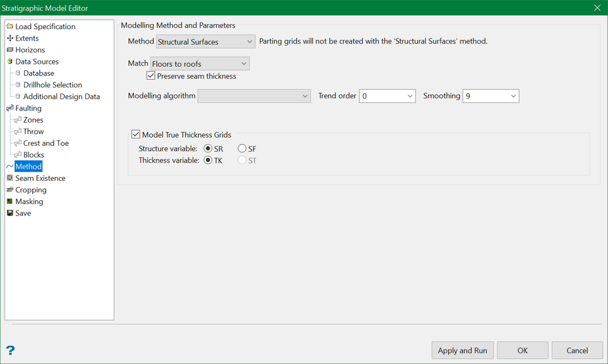Click the Seam Existence icon

(9, 178)
